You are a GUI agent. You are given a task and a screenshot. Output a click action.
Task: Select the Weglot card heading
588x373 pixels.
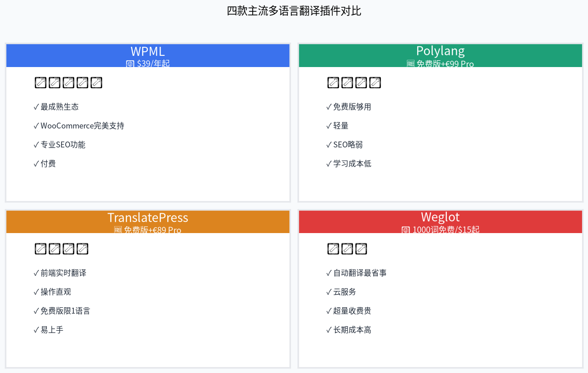click(x=441, y=217)
